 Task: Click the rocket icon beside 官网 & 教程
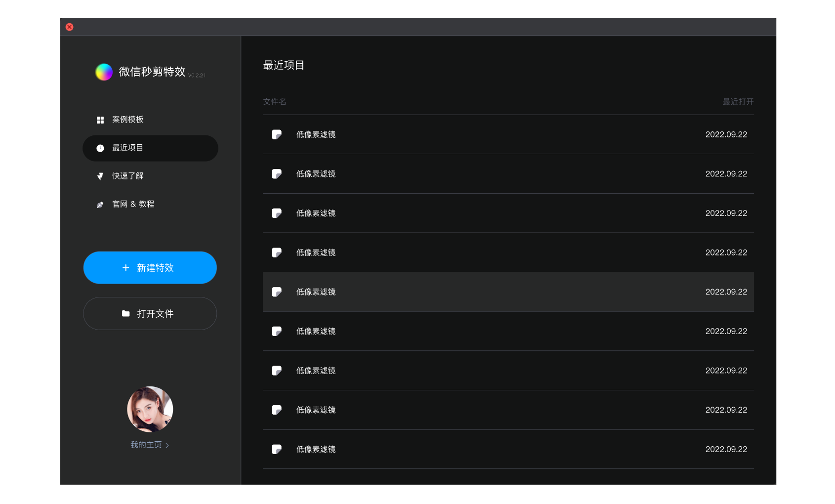(x=100, y=205)
